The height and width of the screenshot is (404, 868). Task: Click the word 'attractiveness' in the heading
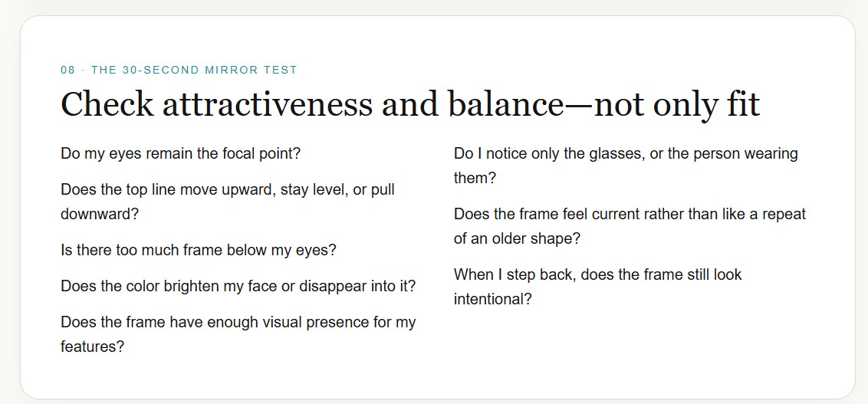[x=268, y=104]
